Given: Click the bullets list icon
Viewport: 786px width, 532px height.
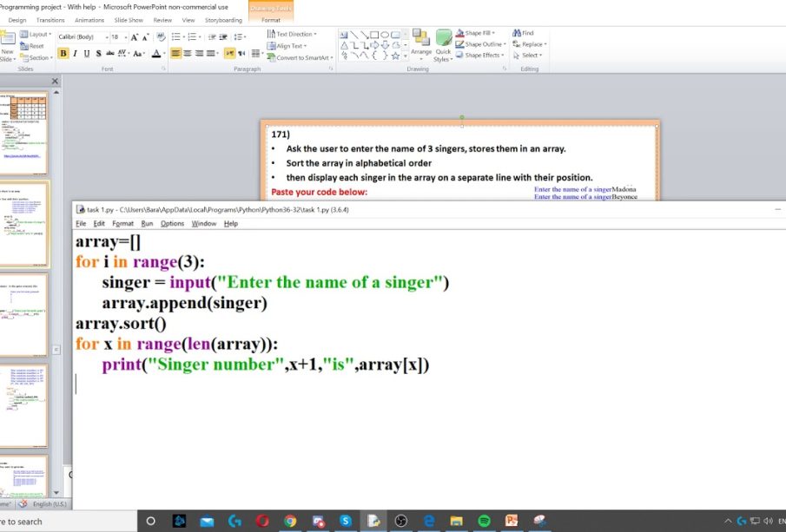Looking at the screenshot, I should [176, 37].
